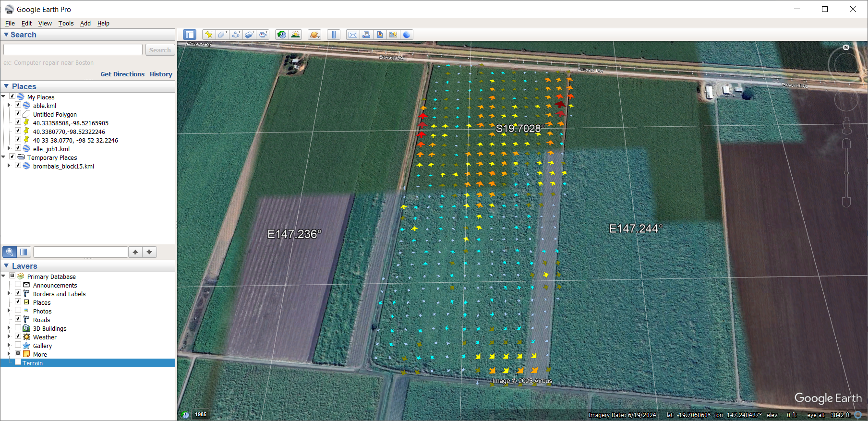Click into the Search input field
The image size is (868, 421).
point(73,50)
